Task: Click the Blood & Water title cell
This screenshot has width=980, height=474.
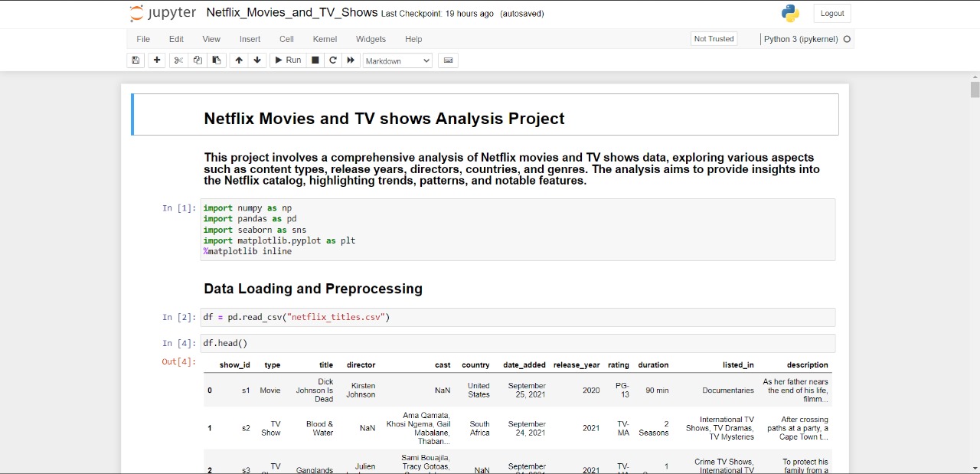Action: [x=319, y=428]
